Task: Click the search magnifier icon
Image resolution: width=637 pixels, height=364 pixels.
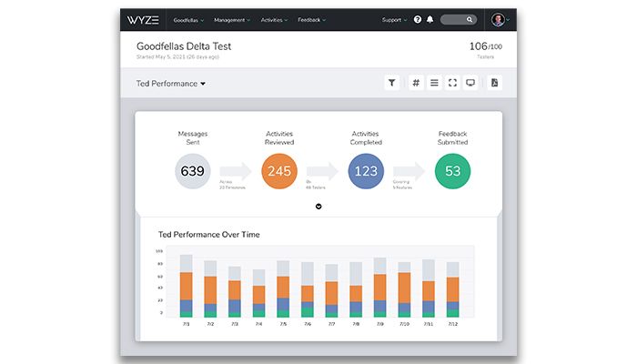Action: tap(470, 19)
